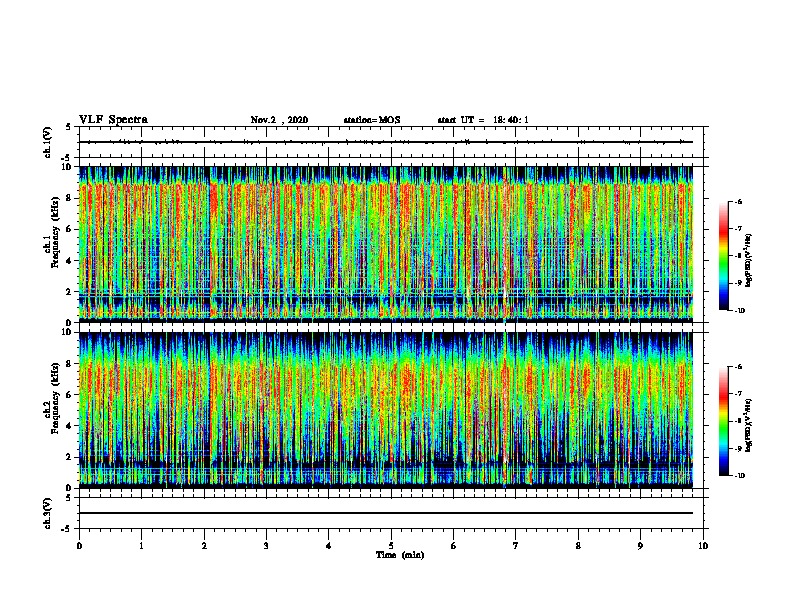Screen dimensions: 792x612
Task: Click time axis tick label "0"
Action: coord(79,546)
